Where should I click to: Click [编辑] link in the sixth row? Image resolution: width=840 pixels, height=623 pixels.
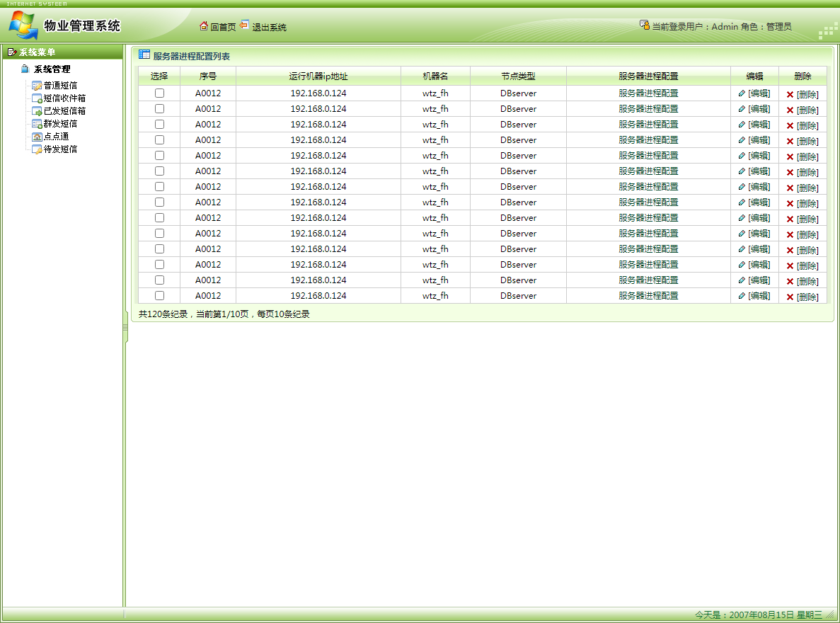759,171
